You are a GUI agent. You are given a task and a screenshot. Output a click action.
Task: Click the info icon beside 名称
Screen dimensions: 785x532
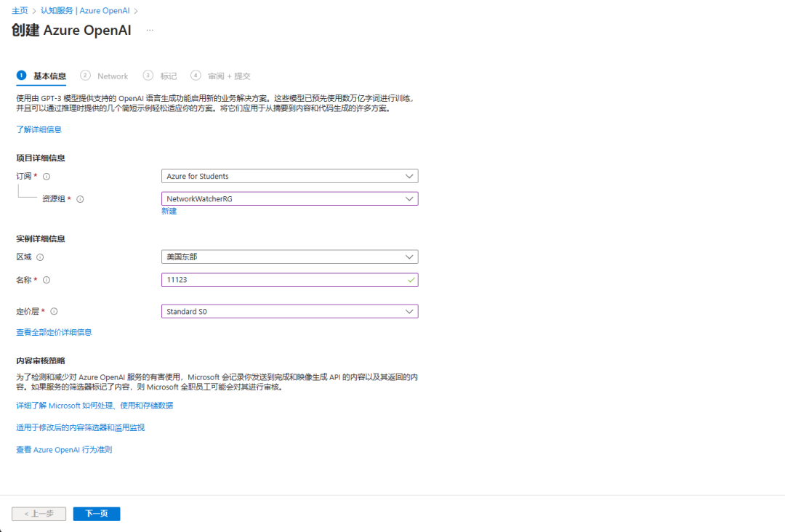[47, 281]
